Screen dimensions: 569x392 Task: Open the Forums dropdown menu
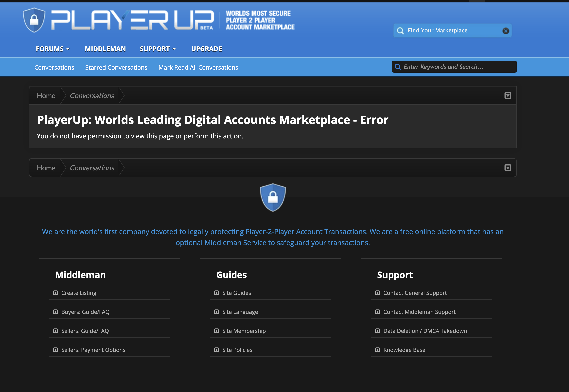coord(53,49)
